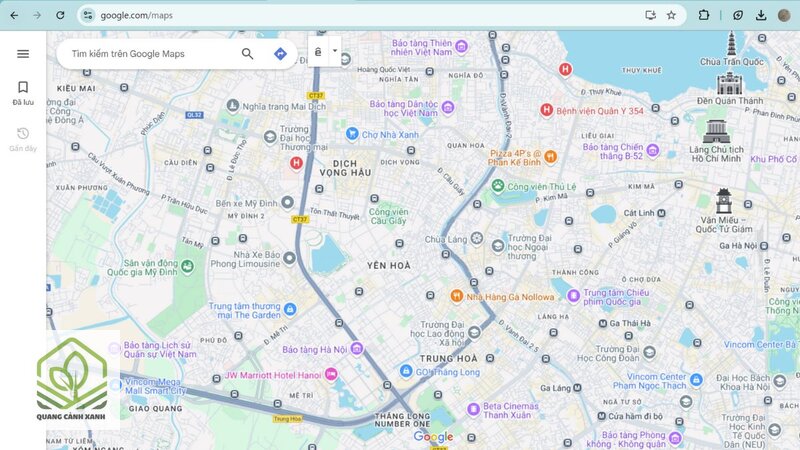
Task: Click Trung tâm Chiếu phim Quốc gia marker
Action: tap(573, 296)
